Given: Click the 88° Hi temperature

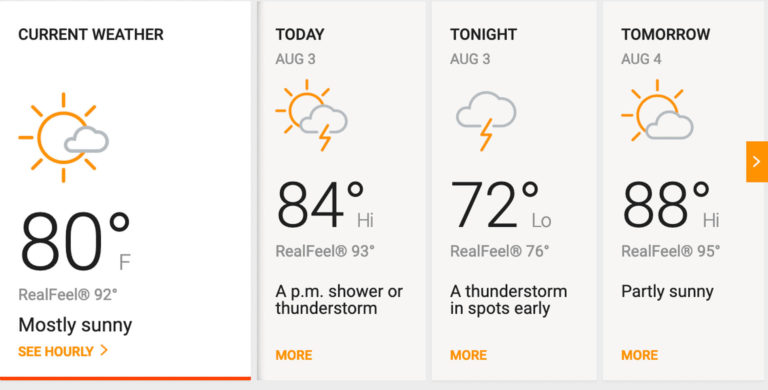Looking at the screenshot, I should tap(671, 205).
